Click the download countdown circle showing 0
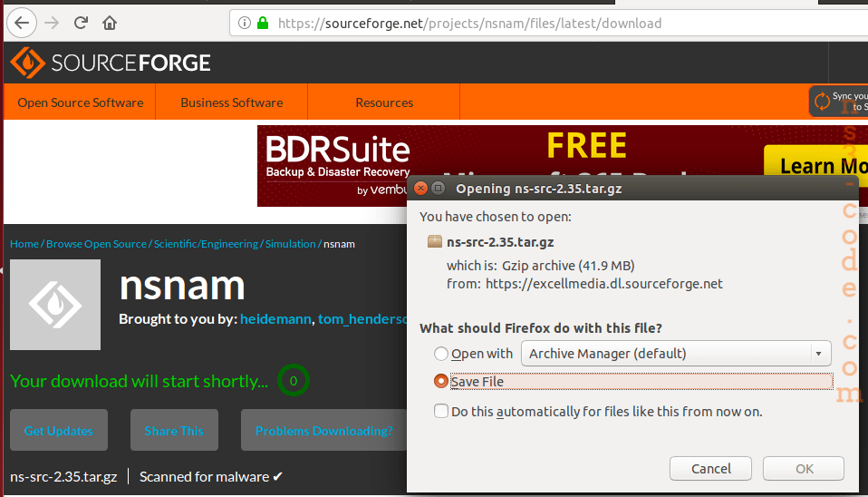The width and height of the screenshot is (868, 497). tap(294, 381)
